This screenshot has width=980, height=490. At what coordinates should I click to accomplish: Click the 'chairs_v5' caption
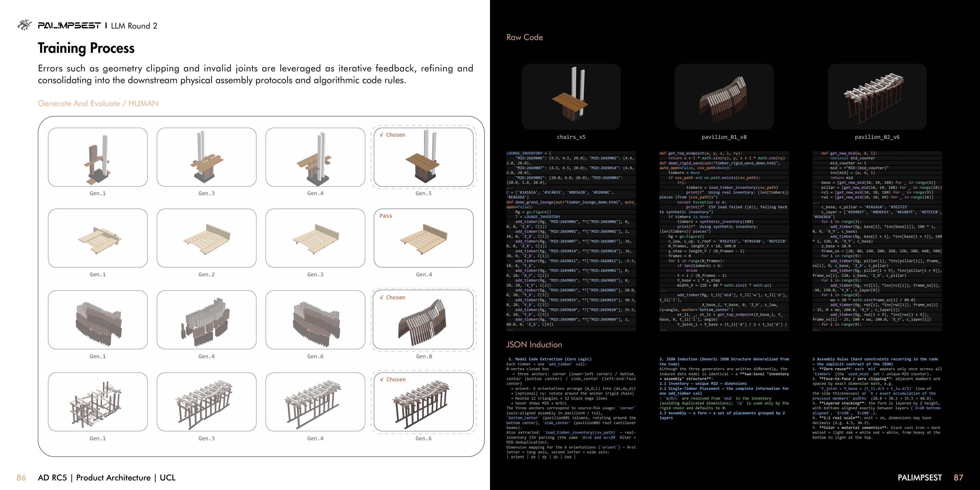(x=571, y=137)
